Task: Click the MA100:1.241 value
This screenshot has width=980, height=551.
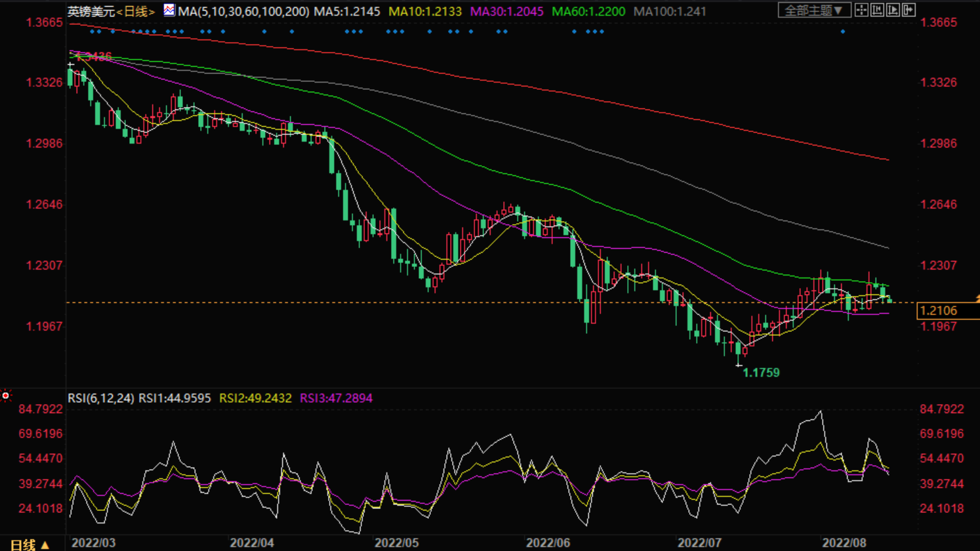Action: pyautogui.click(x=670, y=12)
